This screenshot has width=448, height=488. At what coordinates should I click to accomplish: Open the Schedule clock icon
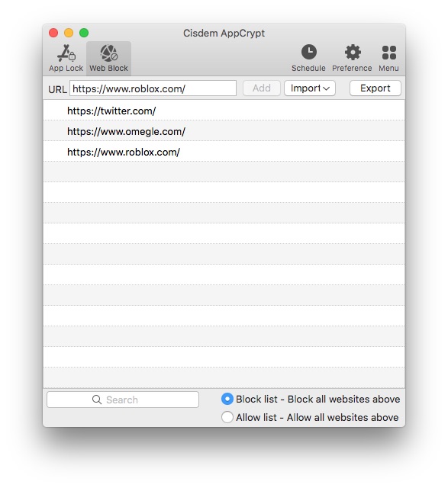click(309, 52)
